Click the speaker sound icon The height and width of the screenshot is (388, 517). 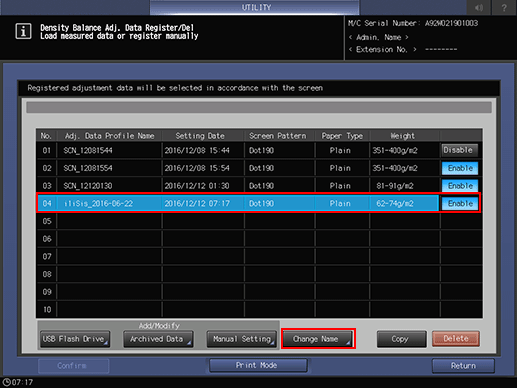(x=479, y=7)
